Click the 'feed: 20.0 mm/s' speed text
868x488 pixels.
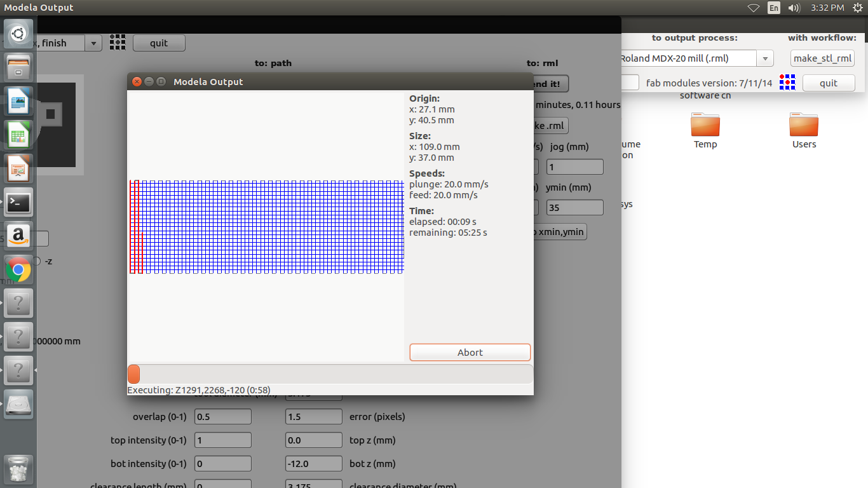[x=444, y=195]
